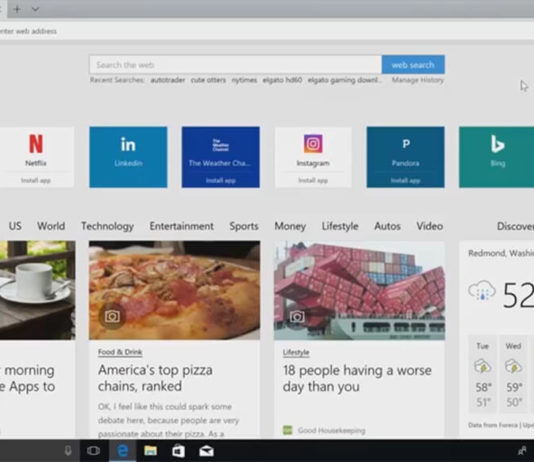This screenshot has height=462, width=534.
Task: Open Good Housekeeping source link
Action: tap(331, 431)
